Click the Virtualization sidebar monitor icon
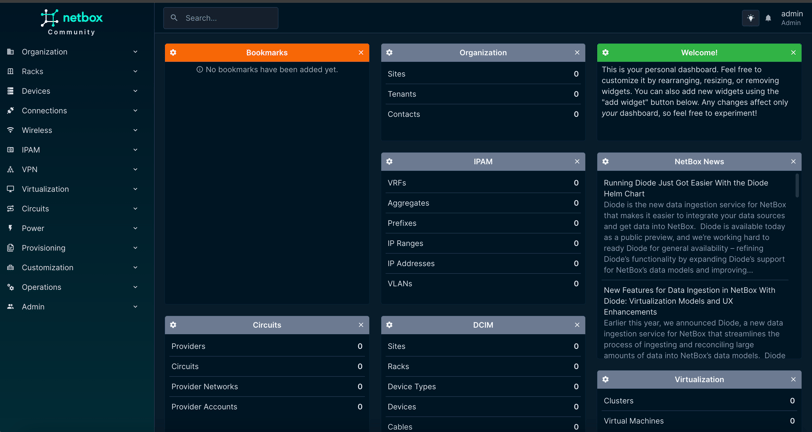 [x=10, y=189]
